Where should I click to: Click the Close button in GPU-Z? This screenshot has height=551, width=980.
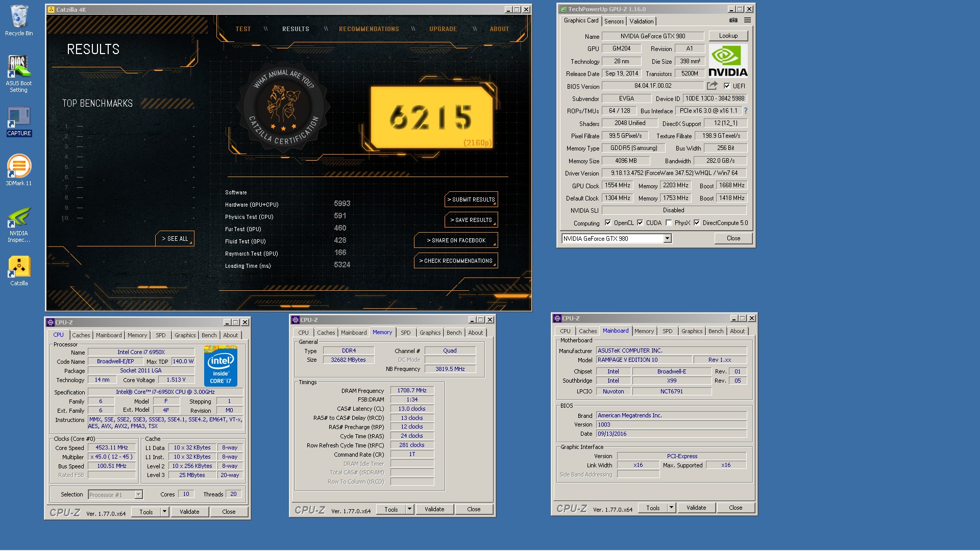point(733,238)
